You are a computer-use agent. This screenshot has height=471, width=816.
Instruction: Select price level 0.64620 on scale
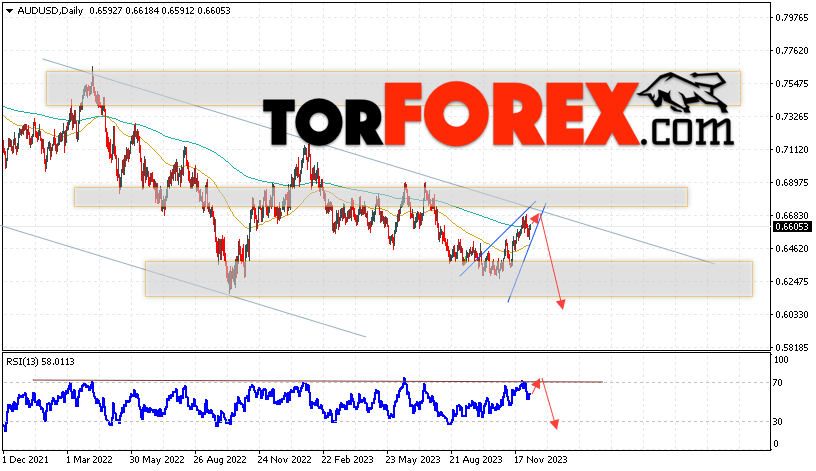pos(792,249)
